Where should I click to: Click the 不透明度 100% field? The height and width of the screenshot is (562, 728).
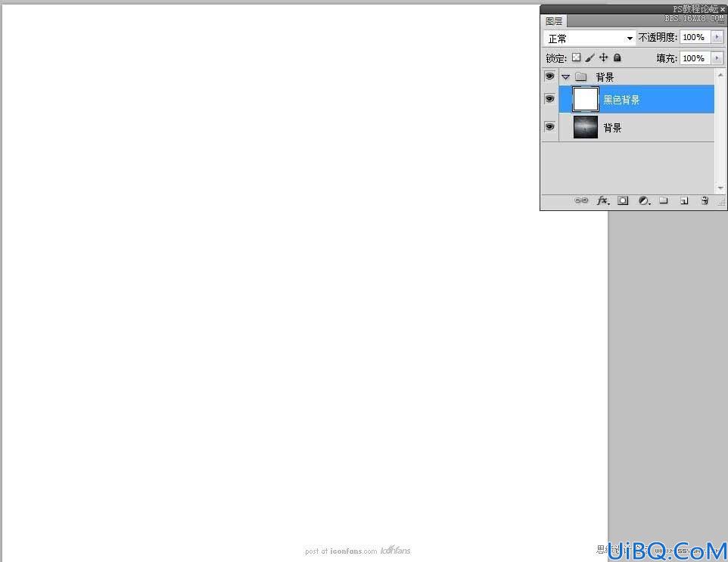[695, 37]
